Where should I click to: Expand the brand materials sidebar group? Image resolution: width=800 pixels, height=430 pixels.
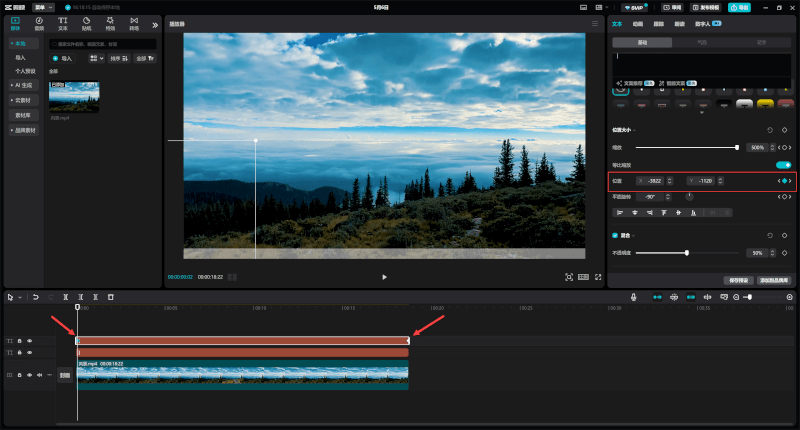[23, 130]
